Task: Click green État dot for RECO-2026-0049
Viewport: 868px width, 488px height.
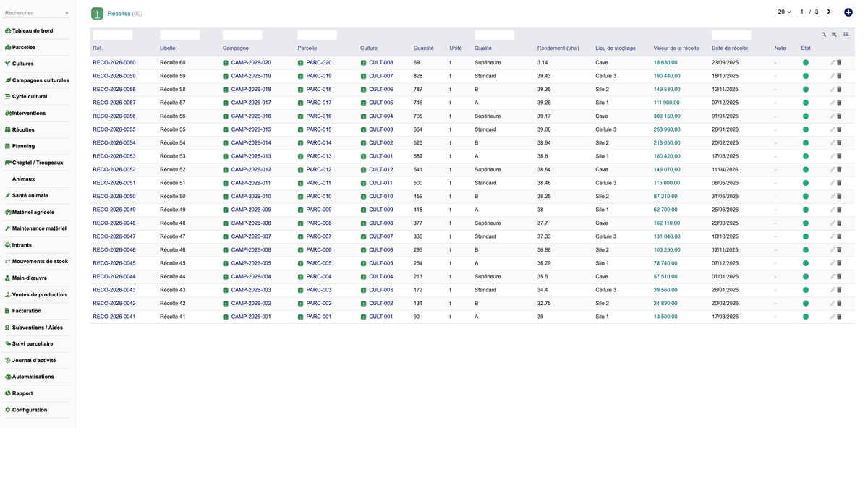Action: (806, 210)
